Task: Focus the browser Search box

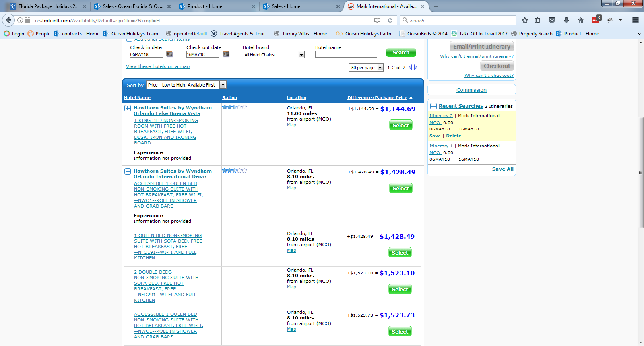Action: (458, 20)
